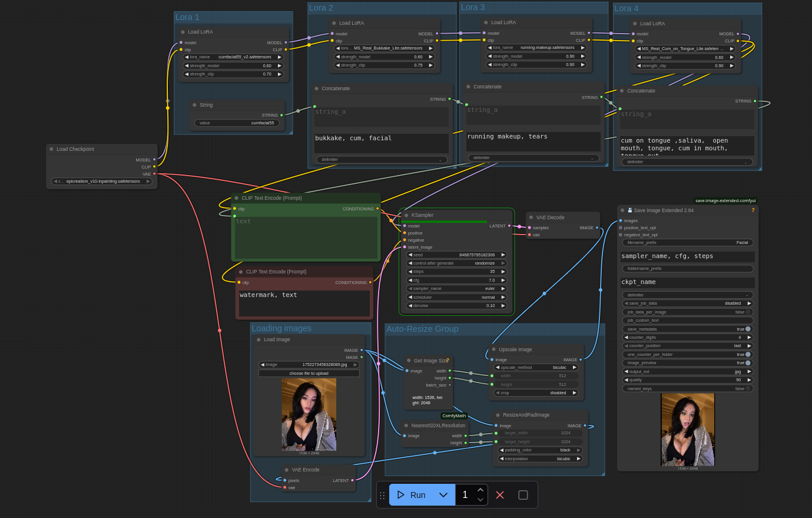Click negative prompt text 'watermark, text'
The width and height of the screenshot is (812, 518).
tap(269, 295)
